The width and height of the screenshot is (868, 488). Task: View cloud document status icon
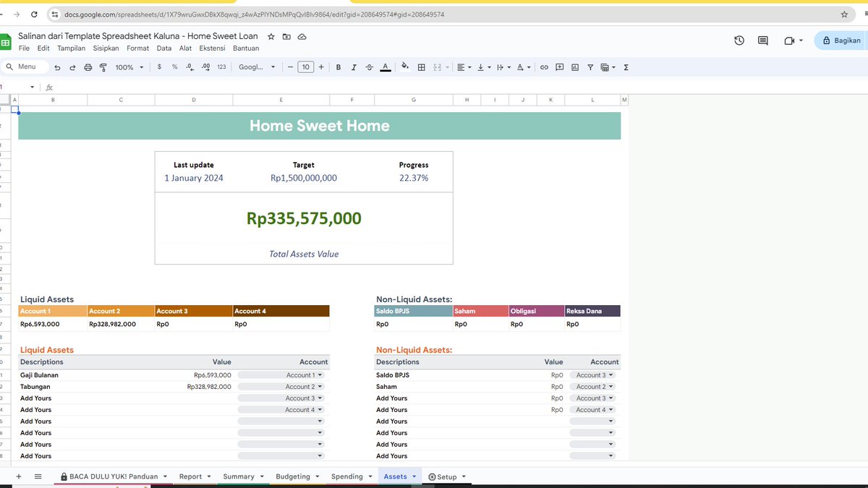[302, 36]
